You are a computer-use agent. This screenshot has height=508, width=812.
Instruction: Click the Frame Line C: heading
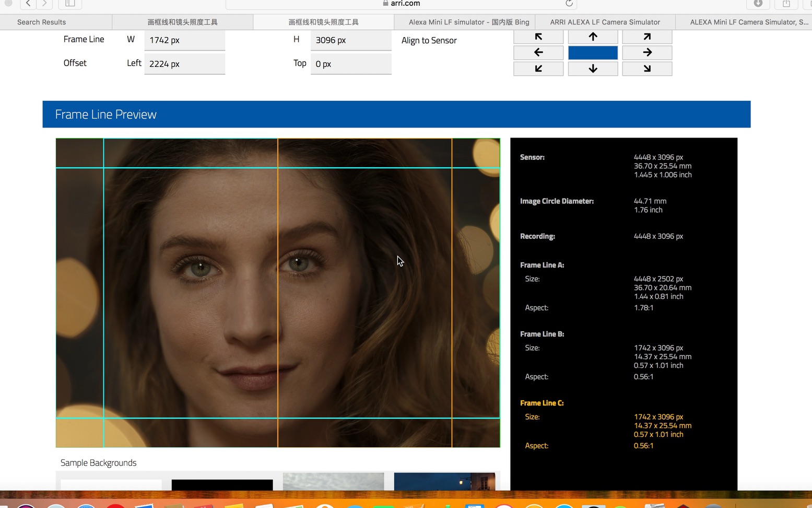[x=542, y=403]
